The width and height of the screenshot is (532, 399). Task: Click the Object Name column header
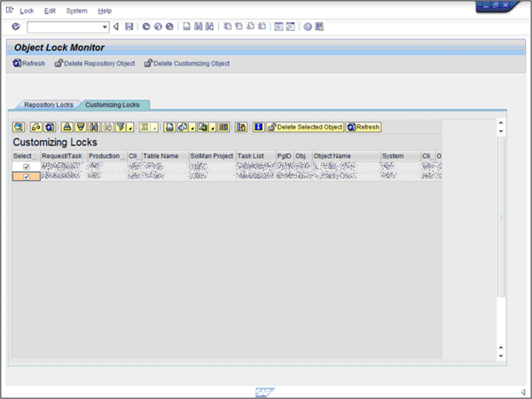pyautogui.click(x=347, y=156)
